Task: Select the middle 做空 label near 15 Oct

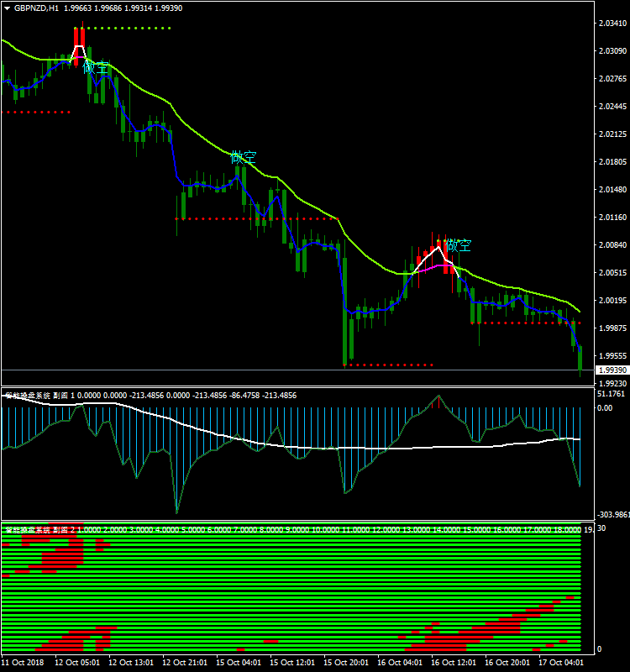Action: 244,157
